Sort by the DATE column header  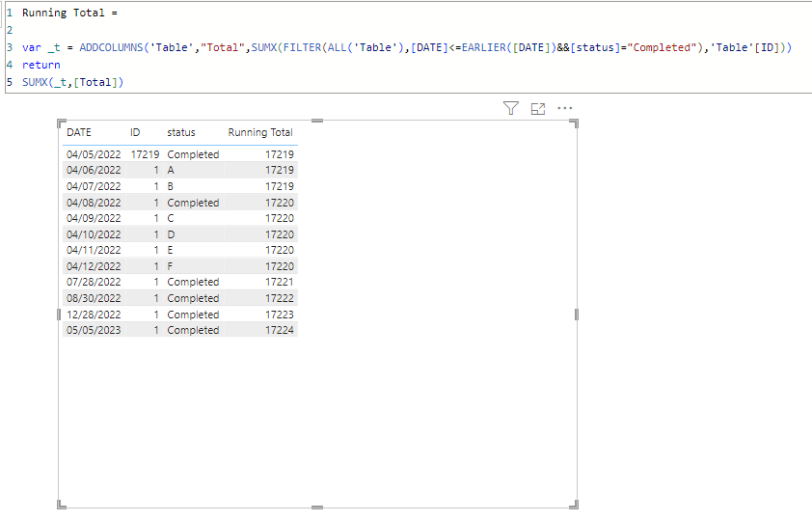coord(79,132)
